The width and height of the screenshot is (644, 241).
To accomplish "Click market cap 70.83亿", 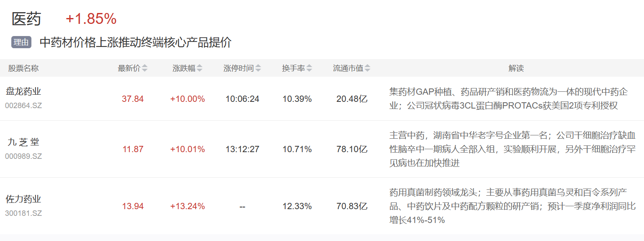I will pos(352,206).
